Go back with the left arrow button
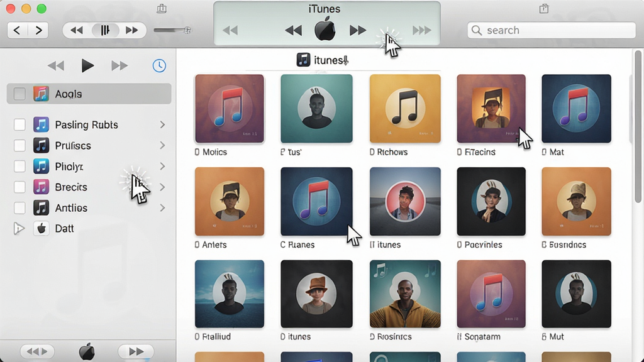The width and height of the screenshot is (644, 362). 17,30
